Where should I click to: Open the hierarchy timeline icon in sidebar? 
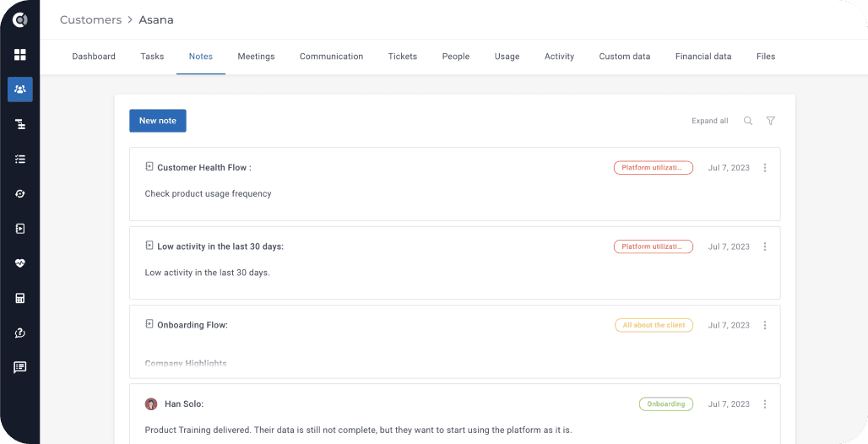click(x=20, y=124)
